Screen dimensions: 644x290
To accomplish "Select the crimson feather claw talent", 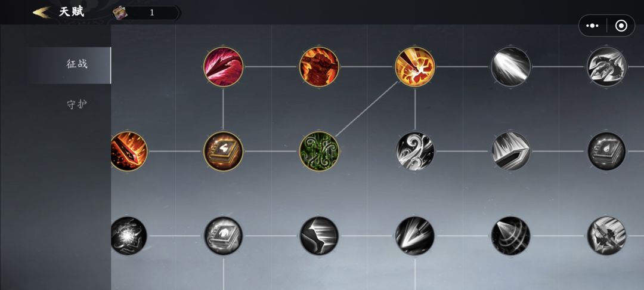I will [x=224, y=67].
